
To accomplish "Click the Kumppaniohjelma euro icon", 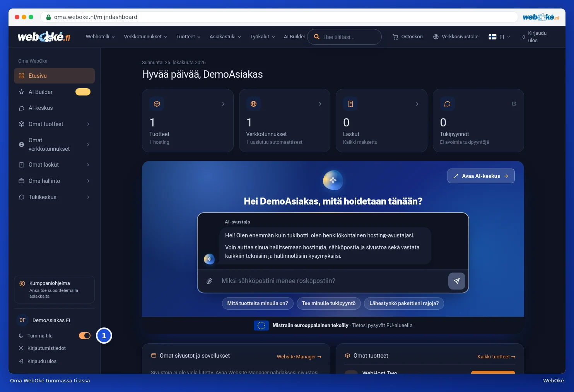I will click(x=22, y=283).
